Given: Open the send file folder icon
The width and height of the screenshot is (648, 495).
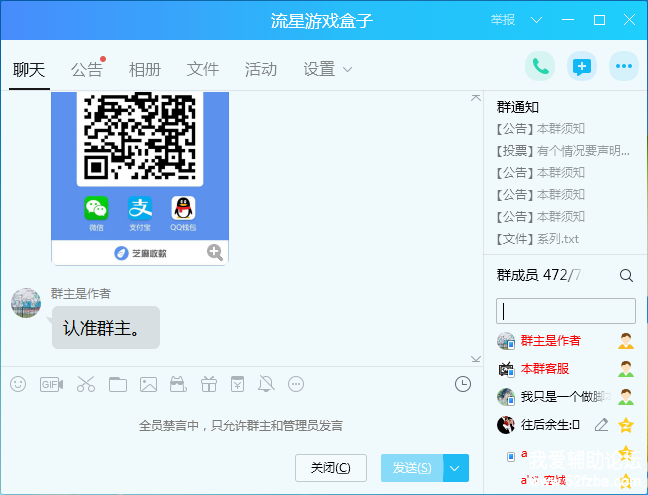Looking at the screenshot, I should coord(117,384).
